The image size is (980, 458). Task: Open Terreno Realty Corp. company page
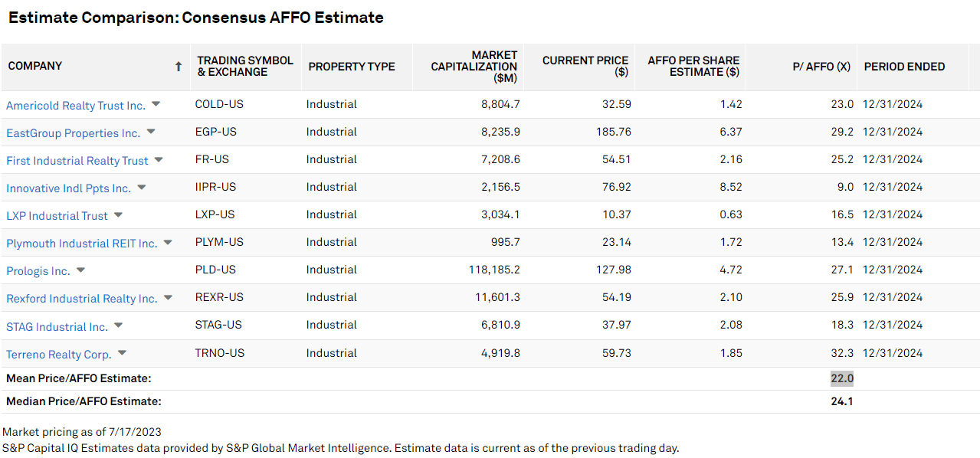[59, 355]
